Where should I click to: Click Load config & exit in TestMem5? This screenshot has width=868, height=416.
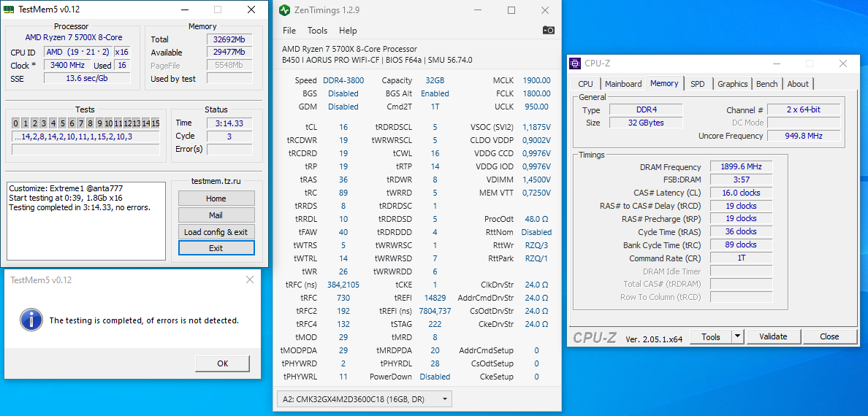tap(216, 232)
